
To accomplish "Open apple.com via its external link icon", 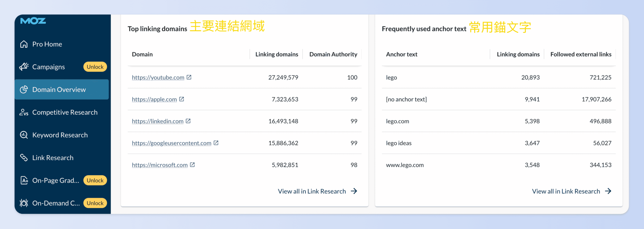I will coord(182,99).
